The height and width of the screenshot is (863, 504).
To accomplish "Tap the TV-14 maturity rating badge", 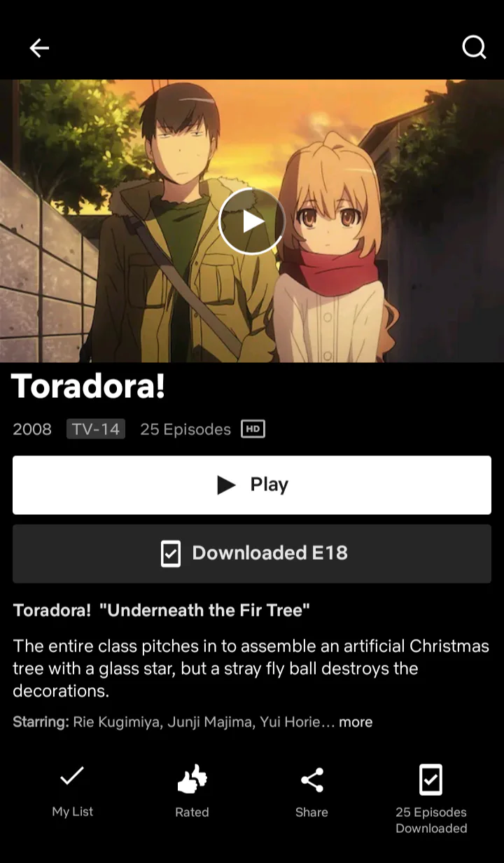I will (x=96, y=429).
